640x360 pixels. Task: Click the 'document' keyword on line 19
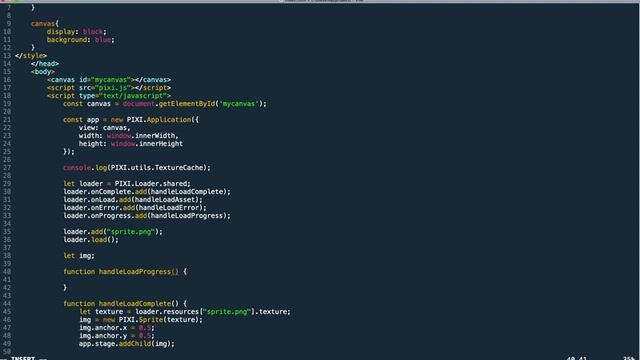[x=139, y=104]
